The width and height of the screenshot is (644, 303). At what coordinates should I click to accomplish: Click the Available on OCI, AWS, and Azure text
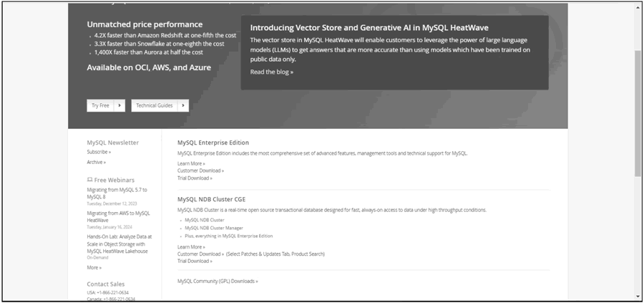click(x=149, y=67)
